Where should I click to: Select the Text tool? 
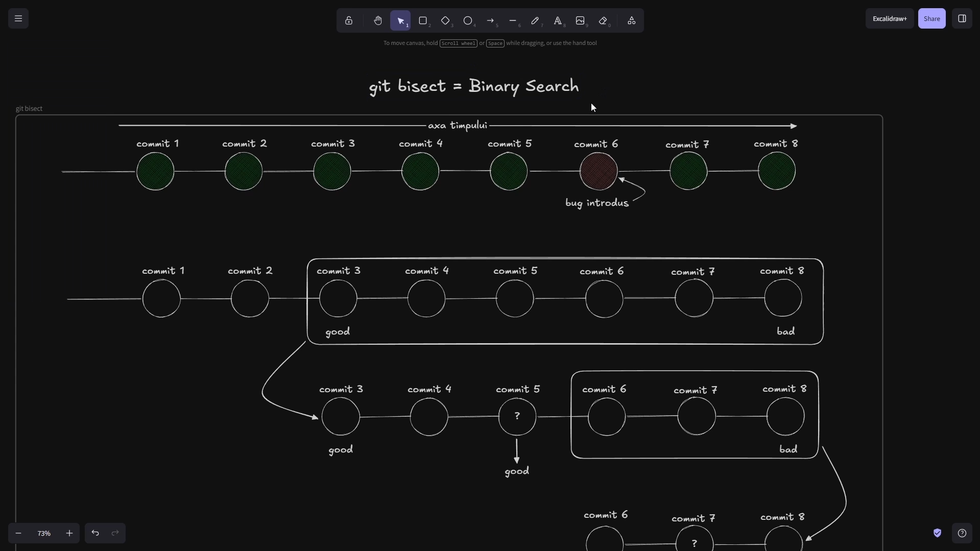pos(558,21)
